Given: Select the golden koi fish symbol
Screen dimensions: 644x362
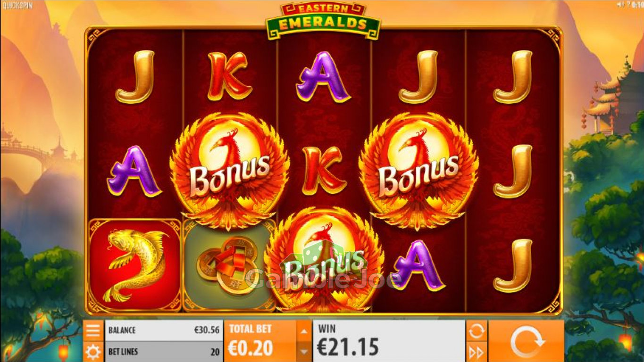Looking at the screenshot, I should pyautogui.click(x=135, y=265).
